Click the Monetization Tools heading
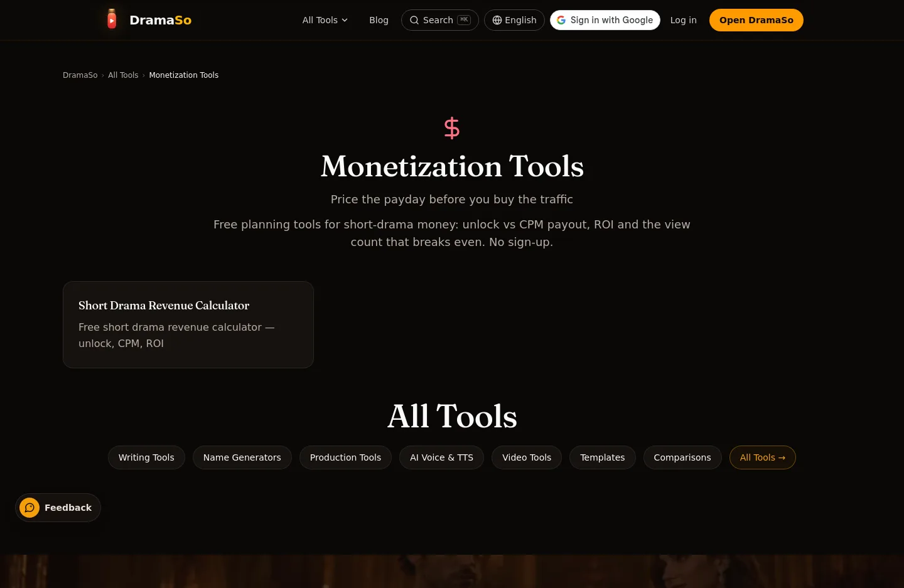The image size is (904, 588). 452,166
